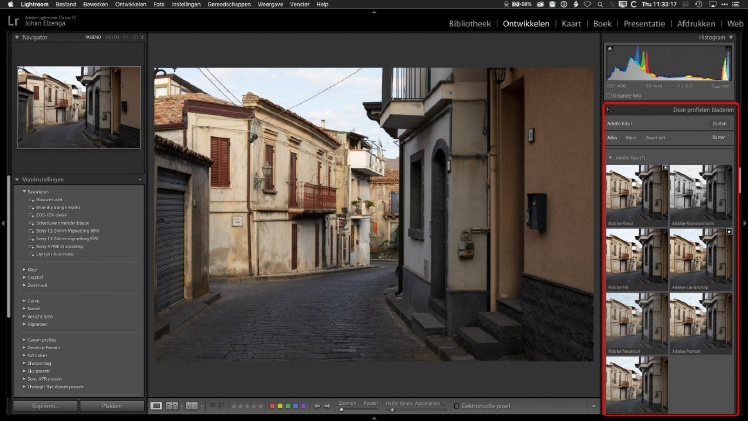Viewport: 748px width, 421px height.
Task: Select before/after side-by-side view icon
Action: point(171,406)
